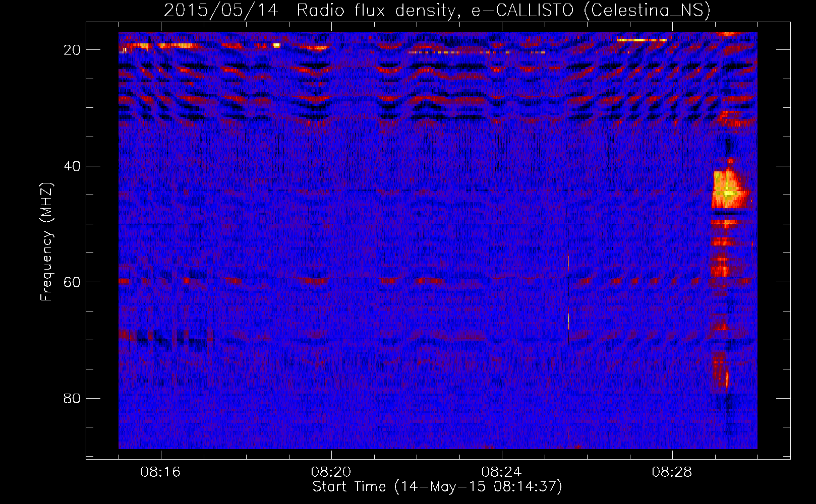The width and height of the screenshot is (816, 504).
Task: Click the 'Frequency (MHZ)' axis label
Action: click(46, 242)
